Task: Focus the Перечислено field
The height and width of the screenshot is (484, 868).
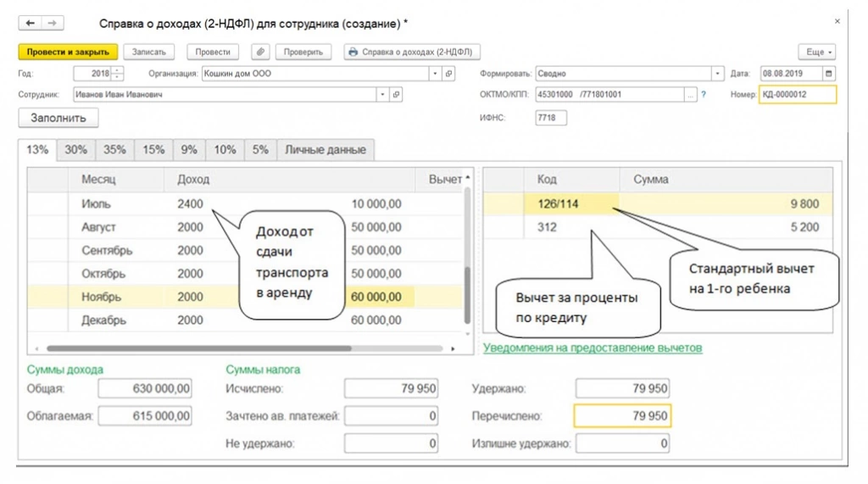Action: pos(622,416)
